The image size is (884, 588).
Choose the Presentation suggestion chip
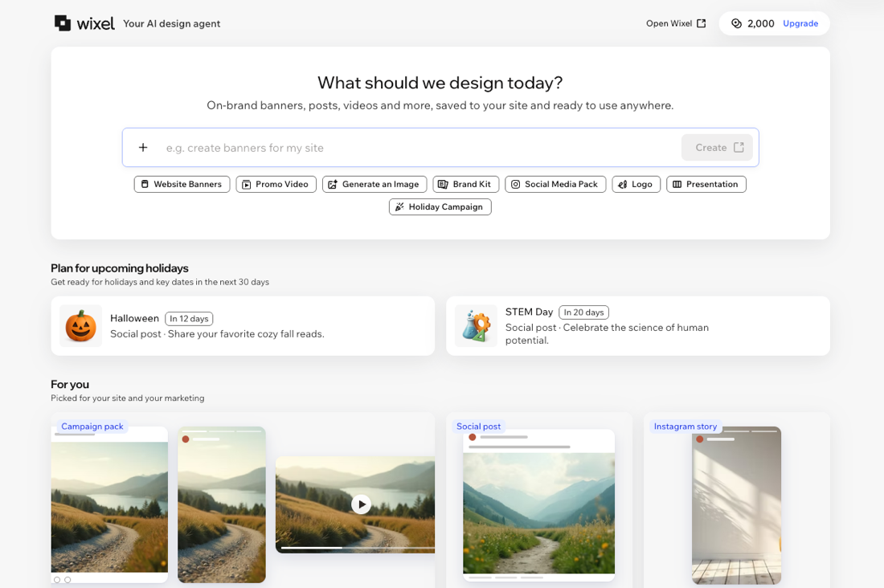(706, 184)
